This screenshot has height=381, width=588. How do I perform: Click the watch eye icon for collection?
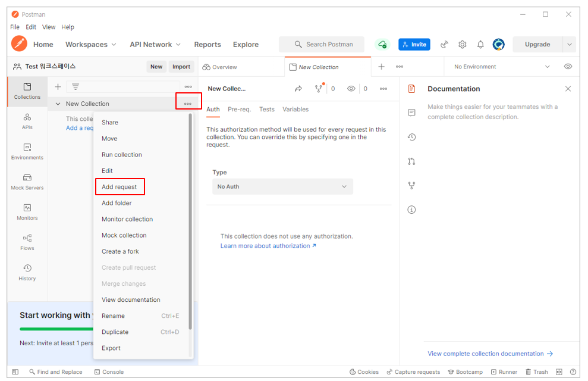351,89
